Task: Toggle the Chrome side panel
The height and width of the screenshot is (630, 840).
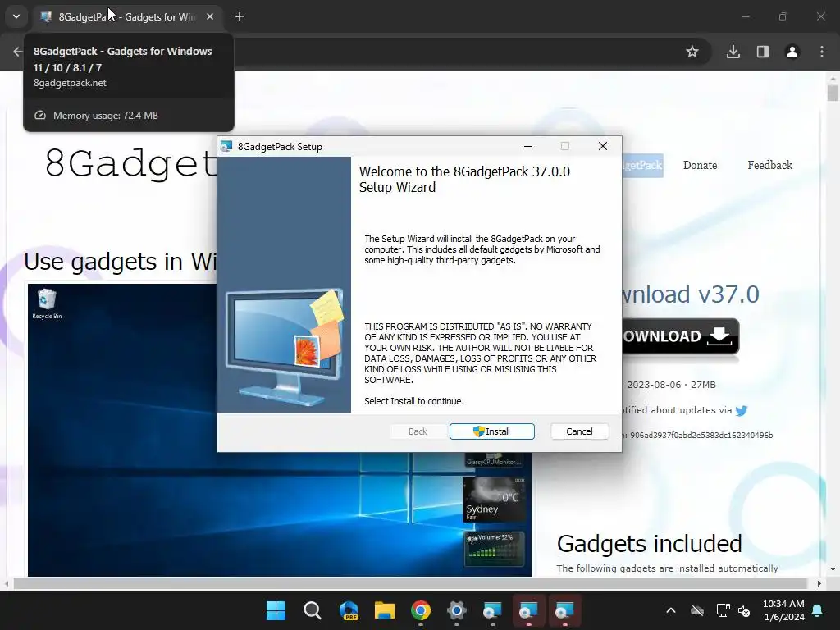Action: coord(763,52)
